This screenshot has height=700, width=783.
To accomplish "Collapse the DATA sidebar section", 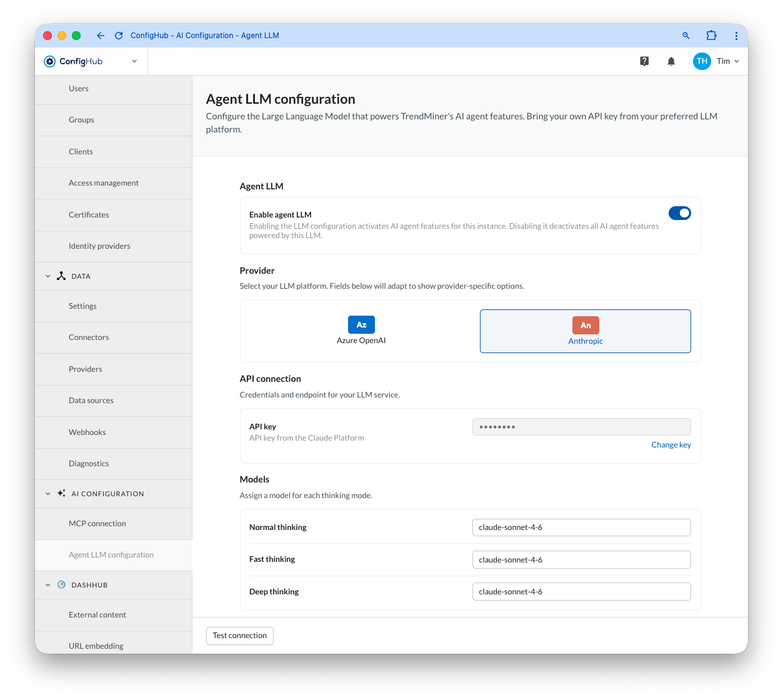I will click(48, 276).
